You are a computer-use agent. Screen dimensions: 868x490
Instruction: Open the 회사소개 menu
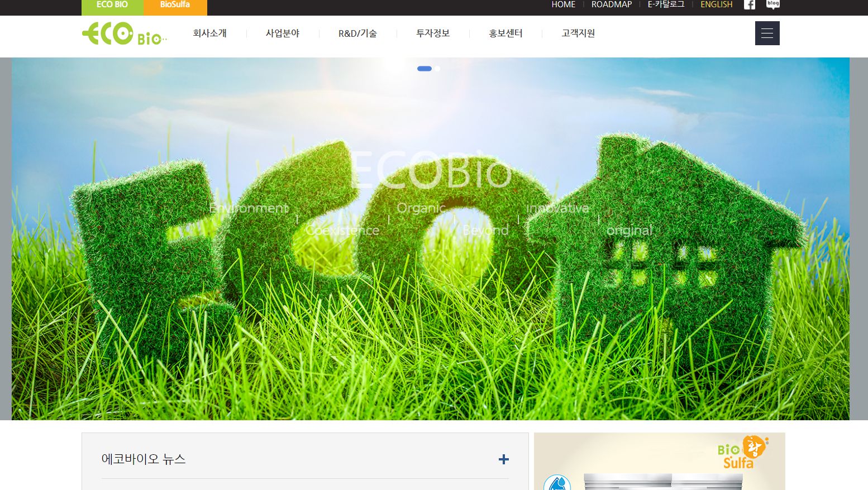point(209,33)
